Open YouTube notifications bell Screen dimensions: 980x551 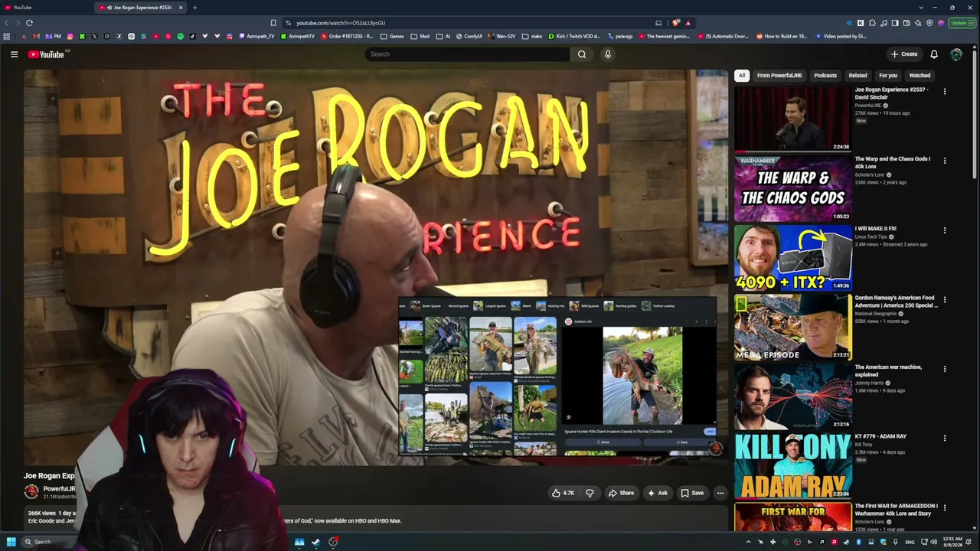(x=934, y=54)
